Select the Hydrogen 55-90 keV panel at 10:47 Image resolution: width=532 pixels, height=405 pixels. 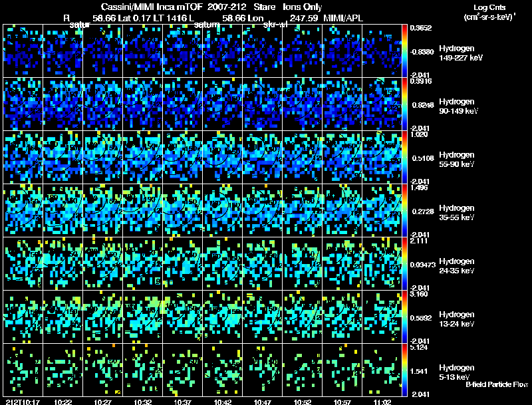(x=262, y=158)
